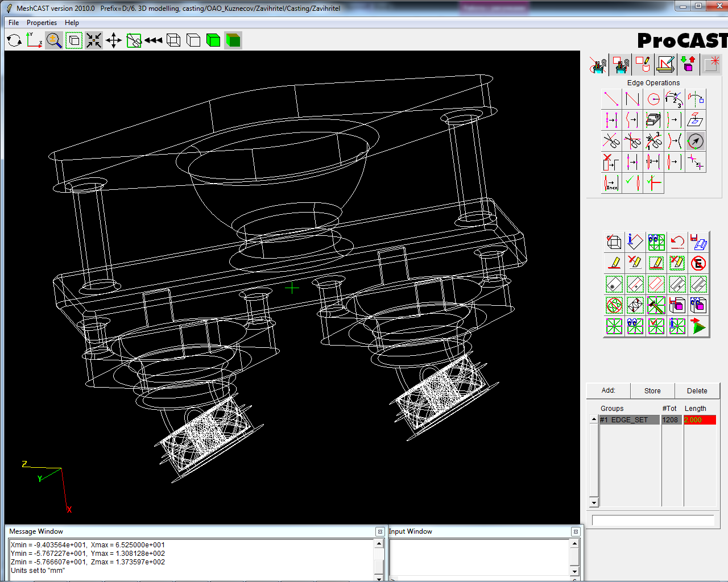Toggle the solid dark green shading mode
The width and height of the screenshot is (728, 582).
[x=233, y=40]
